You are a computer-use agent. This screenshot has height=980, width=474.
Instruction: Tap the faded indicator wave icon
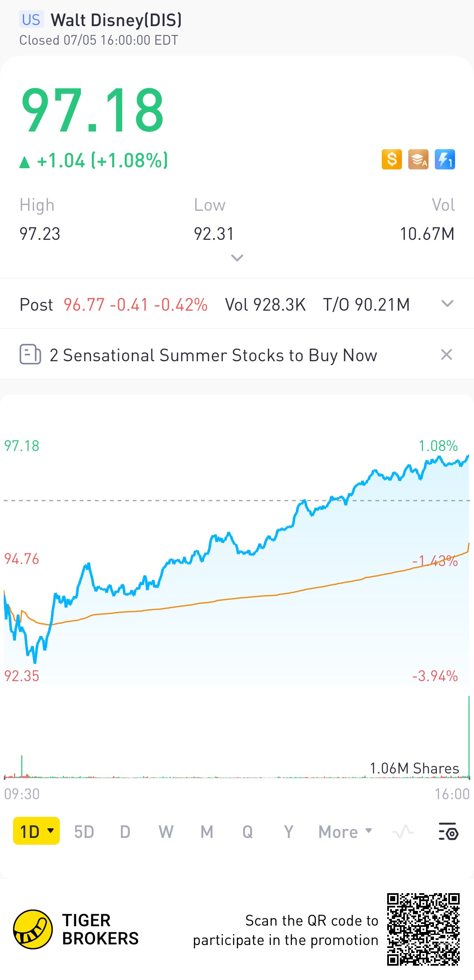pos(403,831)
